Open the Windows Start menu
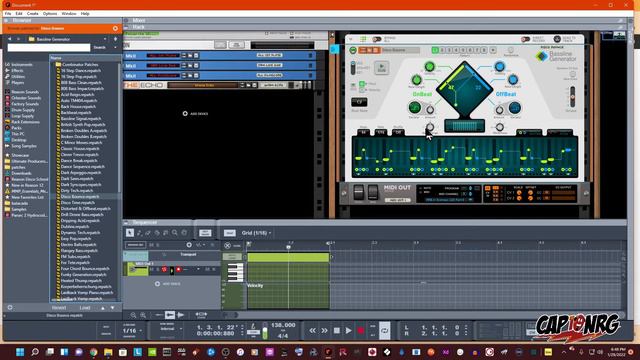This screenshot has height=360, width=640. 20,352
